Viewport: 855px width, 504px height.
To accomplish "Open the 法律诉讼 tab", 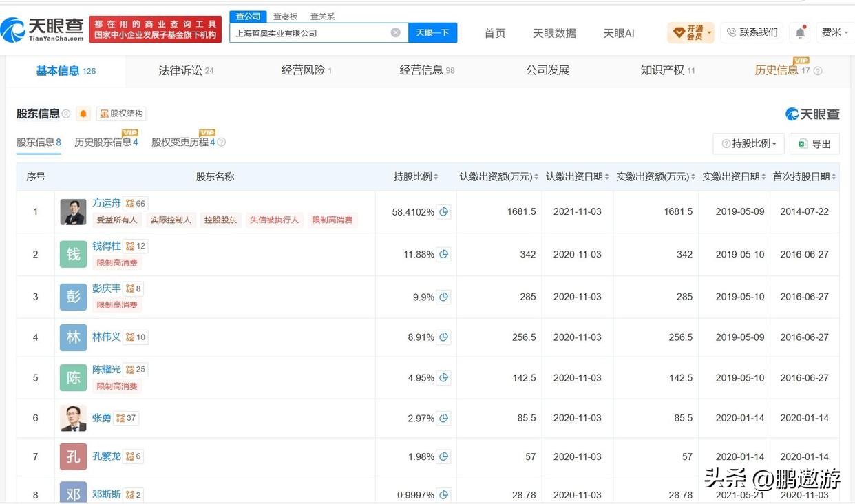I will [186, 70].
